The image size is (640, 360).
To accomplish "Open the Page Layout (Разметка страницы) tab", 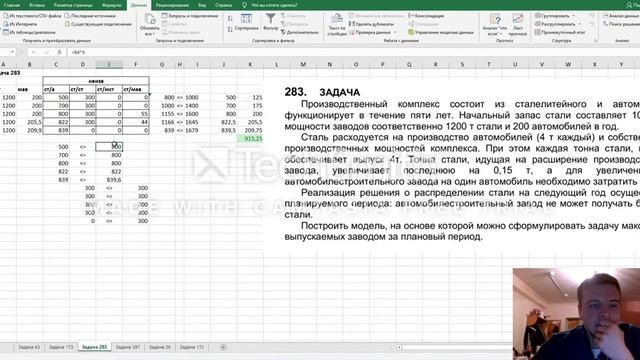I will tap(73, 5).
